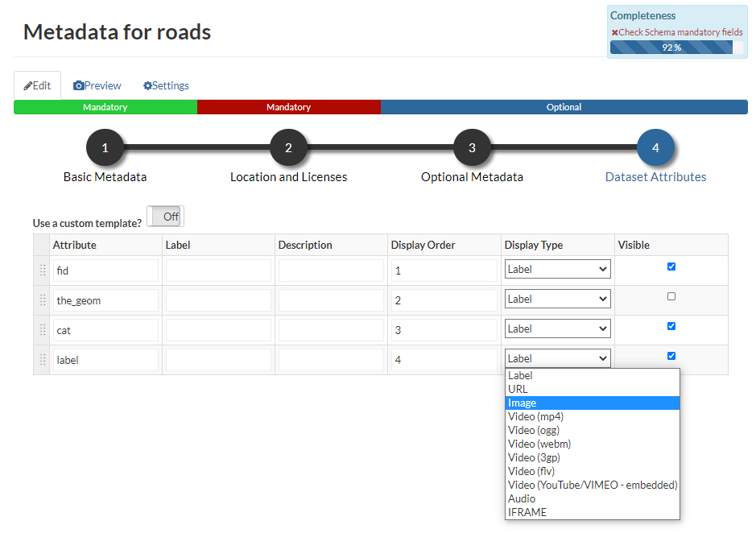Click the red x beside Check Schema mandatory fields

615,32
